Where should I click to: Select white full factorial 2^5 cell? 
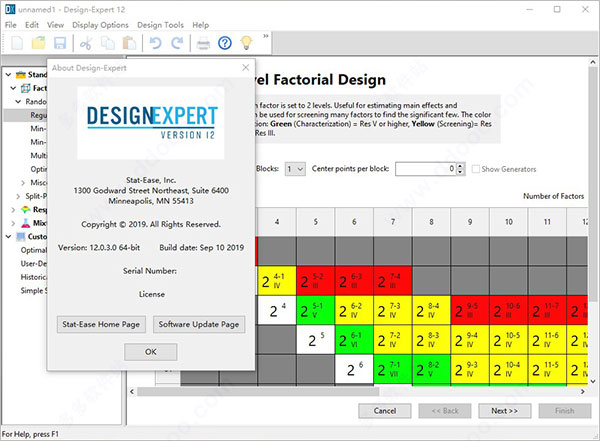315,340
